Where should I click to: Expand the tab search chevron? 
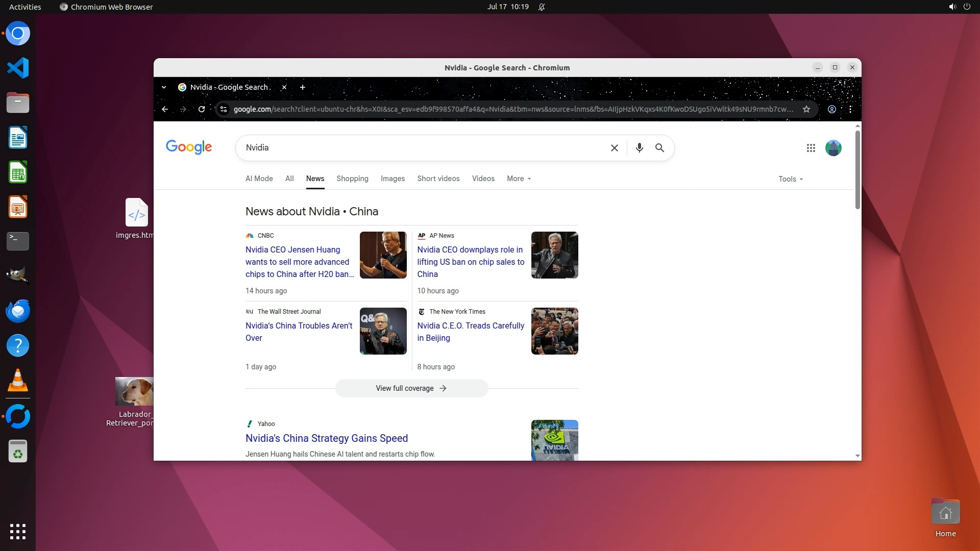coord(164,87)
